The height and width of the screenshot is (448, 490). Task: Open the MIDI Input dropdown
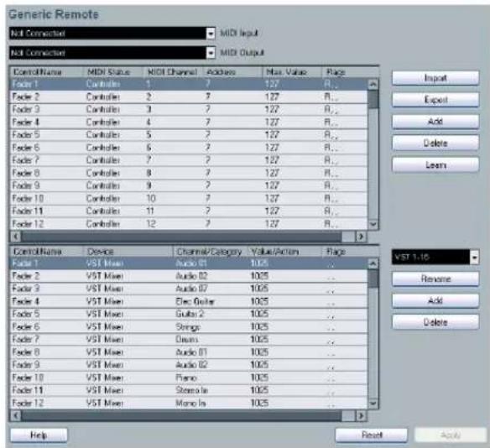(112, 33)
